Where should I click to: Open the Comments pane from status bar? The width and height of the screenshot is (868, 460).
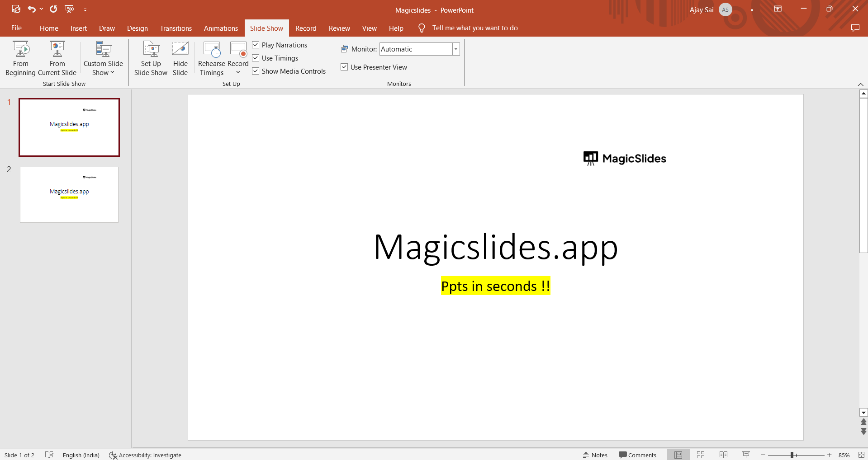click(637, 455)
